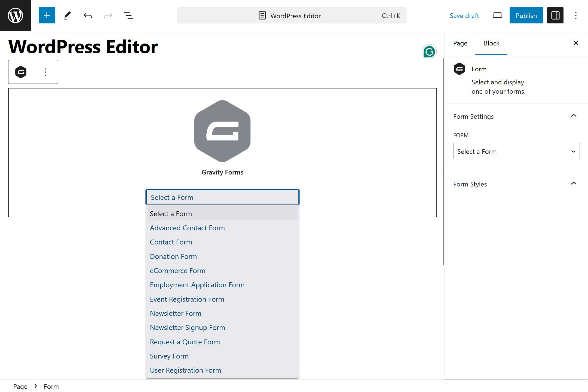
Task: Open block toolbar options three-dot menu
Action: click(45, 72)
